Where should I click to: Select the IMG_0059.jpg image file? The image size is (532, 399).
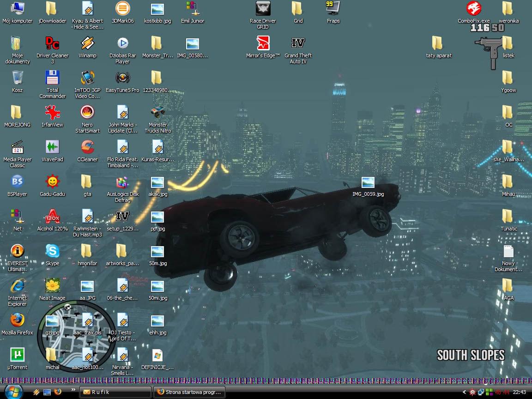[368, 183]
